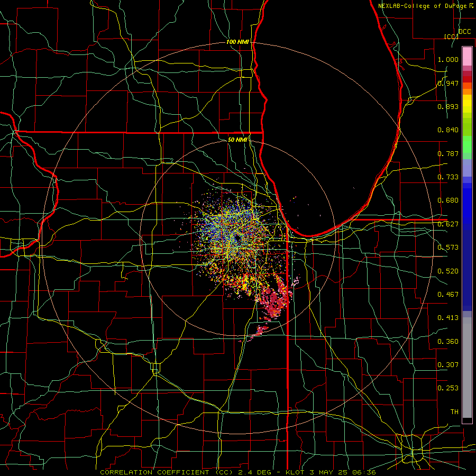The height and width of the screenshot is (476, 476).
Task: Click the dark radar site center of echoes
Action: (237, 239)
